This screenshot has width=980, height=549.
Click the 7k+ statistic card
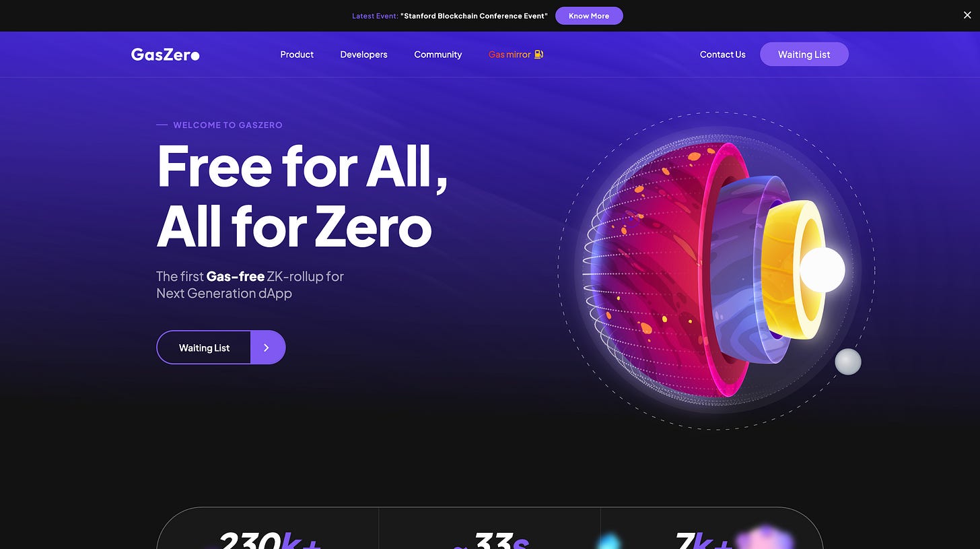(x=711, y=529)
